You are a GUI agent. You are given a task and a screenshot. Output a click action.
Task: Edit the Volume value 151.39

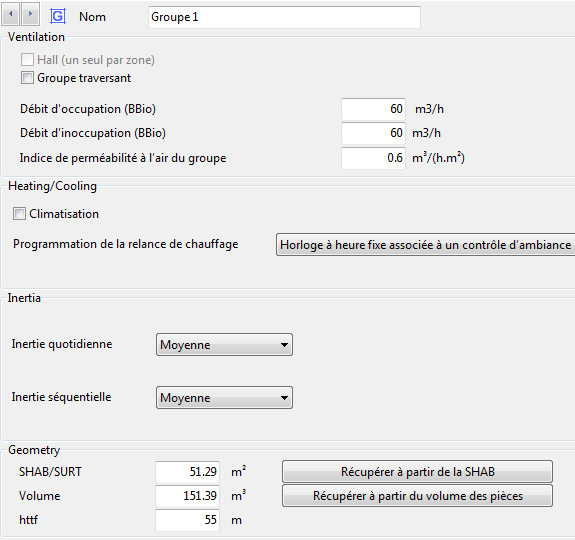[187, 496]
